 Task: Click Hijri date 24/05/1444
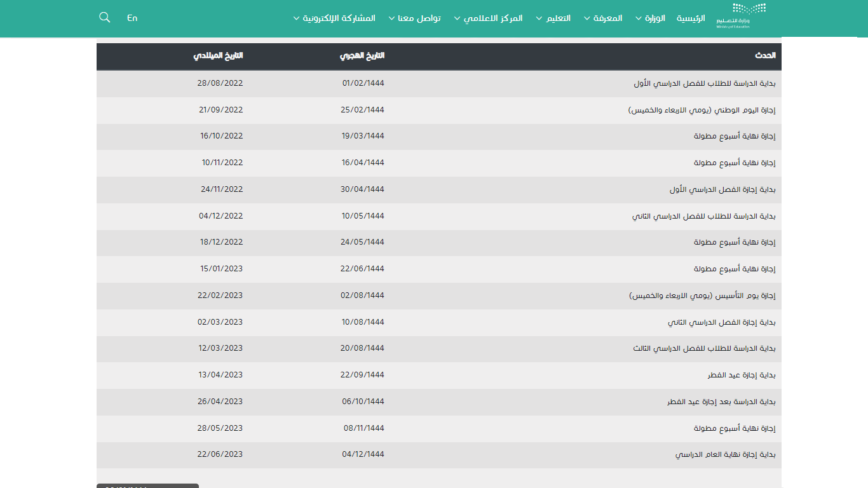point(363,242)
